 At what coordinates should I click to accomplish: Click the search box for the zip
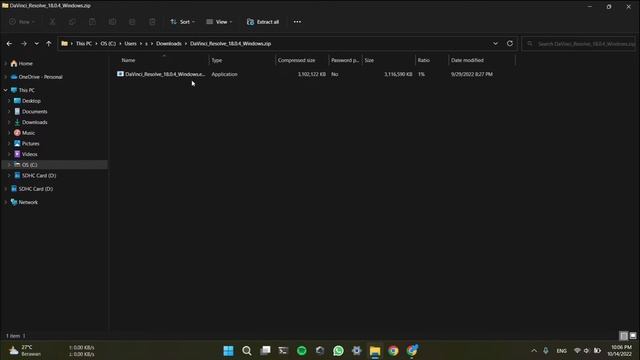[x=579, y=44]
